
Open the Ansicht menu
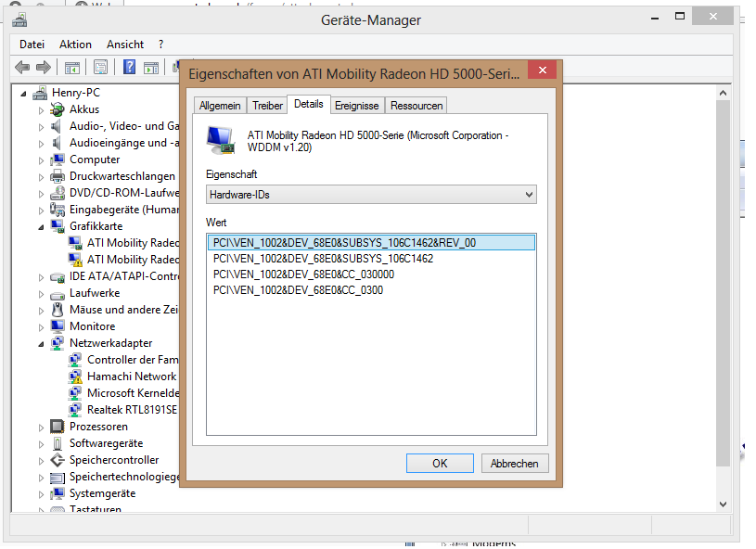[125, 45]
